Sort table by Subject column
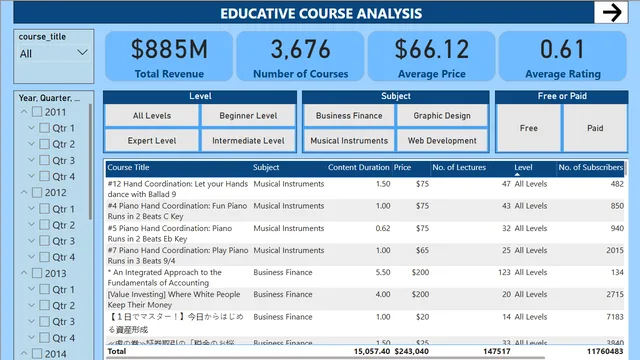640x360 pixels. click(x=266, y=167)
